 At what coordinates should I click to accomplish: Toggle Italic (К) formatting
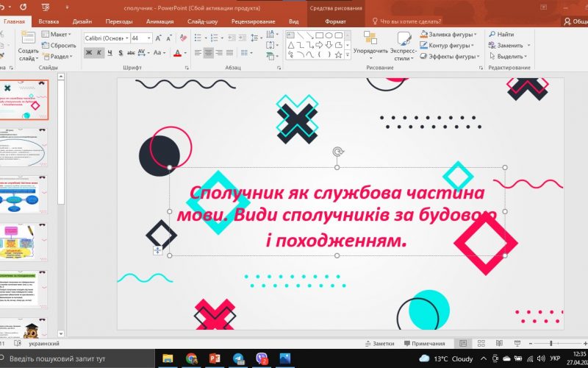pos(99,53)
